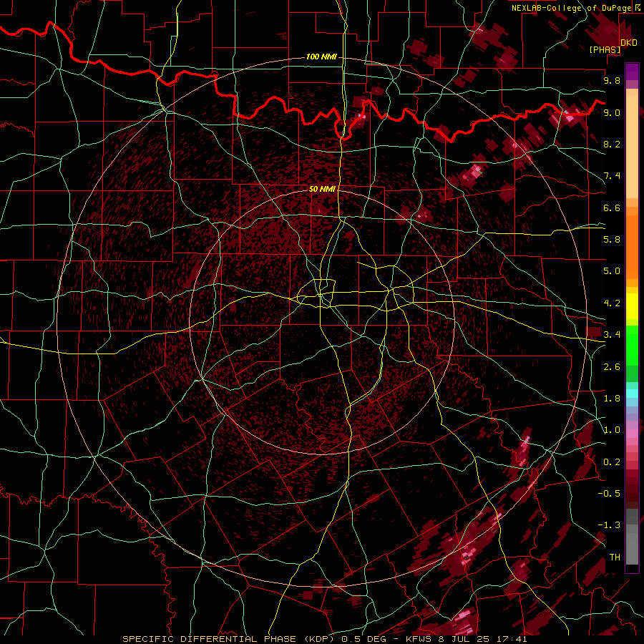Click the 1.8 value on color scale
This screenshot has height=644, width=644.
[x=612, y=399]
